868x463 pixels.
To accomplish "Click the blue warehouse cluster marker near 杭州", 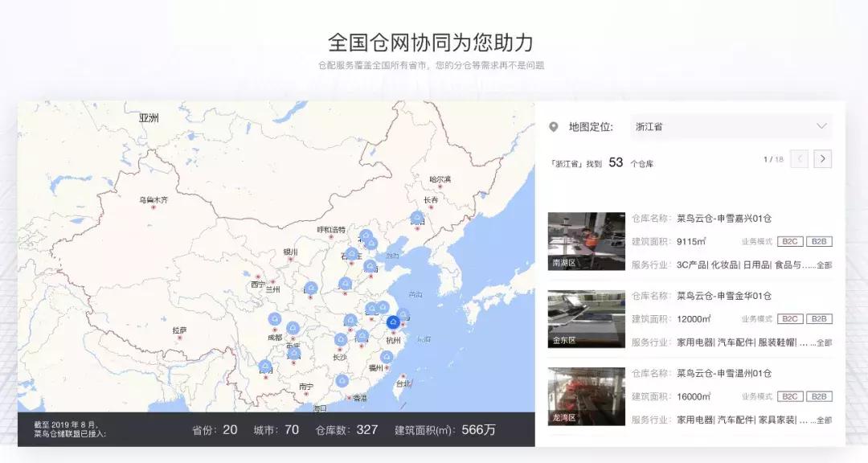I will (392, 322).
